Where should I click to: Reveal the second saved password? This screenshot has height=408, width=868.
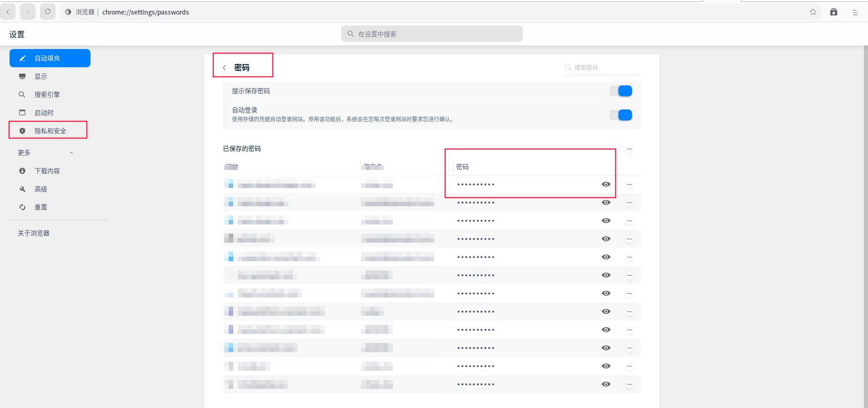tap(606, 203)
